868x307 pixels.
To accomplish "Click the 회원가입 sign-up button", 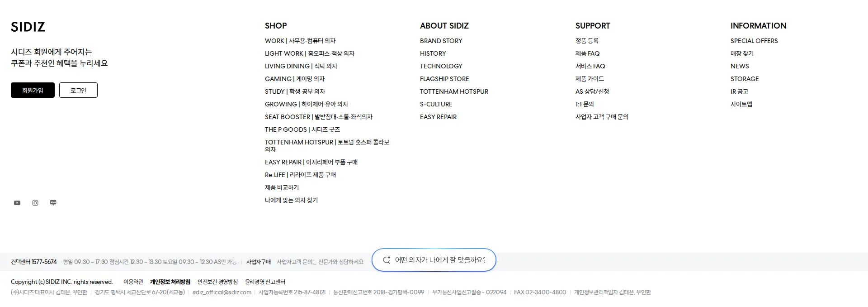I will (33, 90).
